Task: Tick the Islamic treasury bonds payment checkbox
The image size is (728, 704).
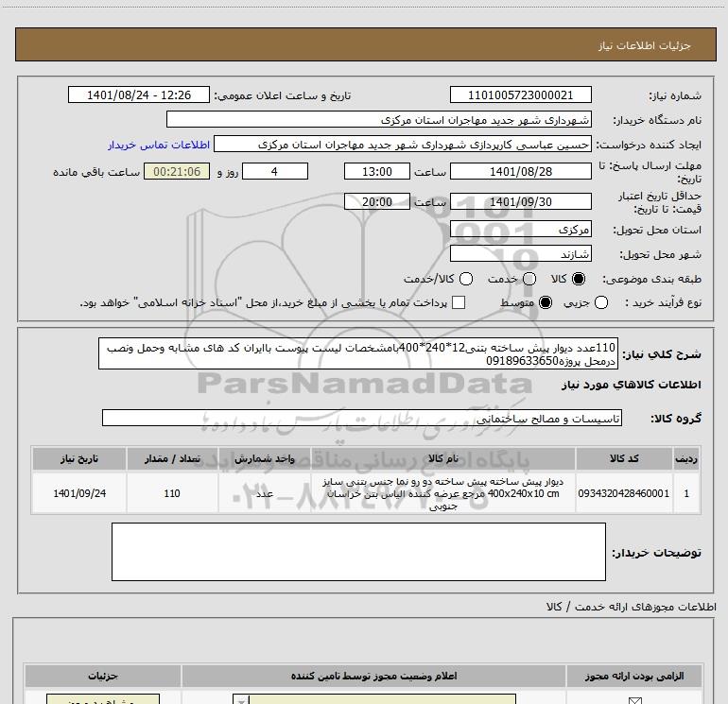Action: (x=459, y=302)
